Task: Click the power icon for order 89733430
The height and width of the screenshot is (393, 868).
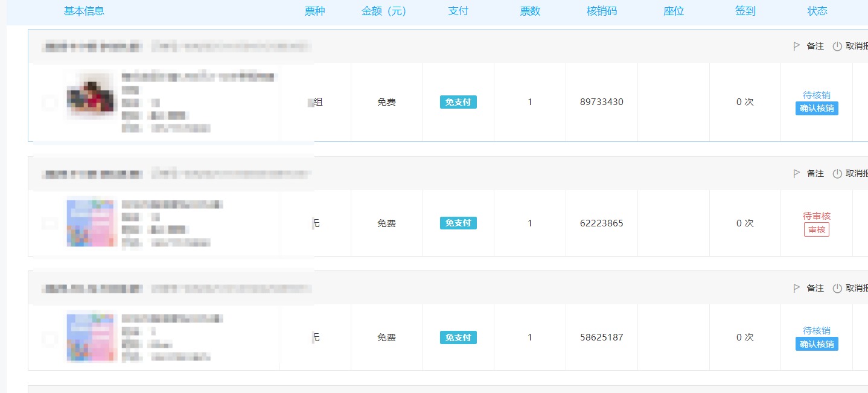Action: (837, 46)
